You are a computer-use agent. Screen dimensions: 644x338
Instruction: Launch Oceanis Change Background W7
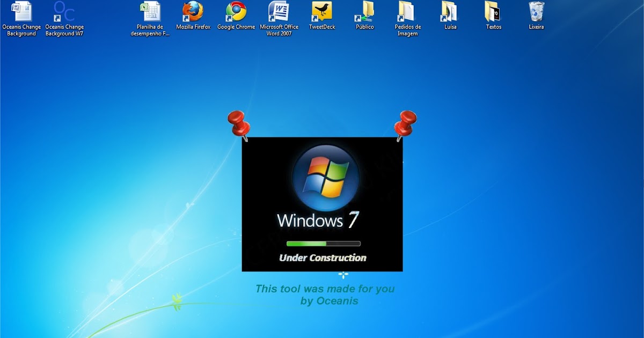(x=64, y=13)
